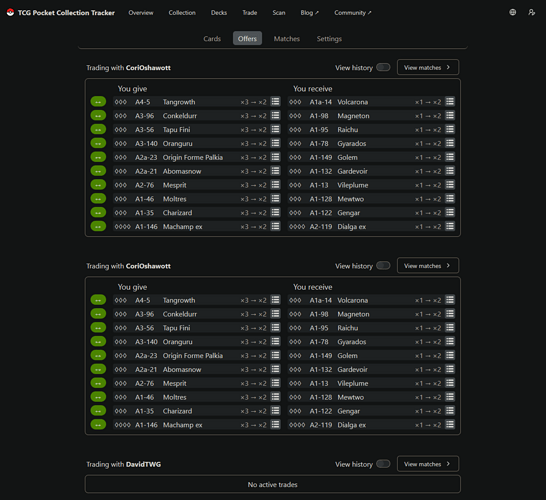Open the Settings tab
Viewport: 546px width, 500px height.
coord(329,39)
